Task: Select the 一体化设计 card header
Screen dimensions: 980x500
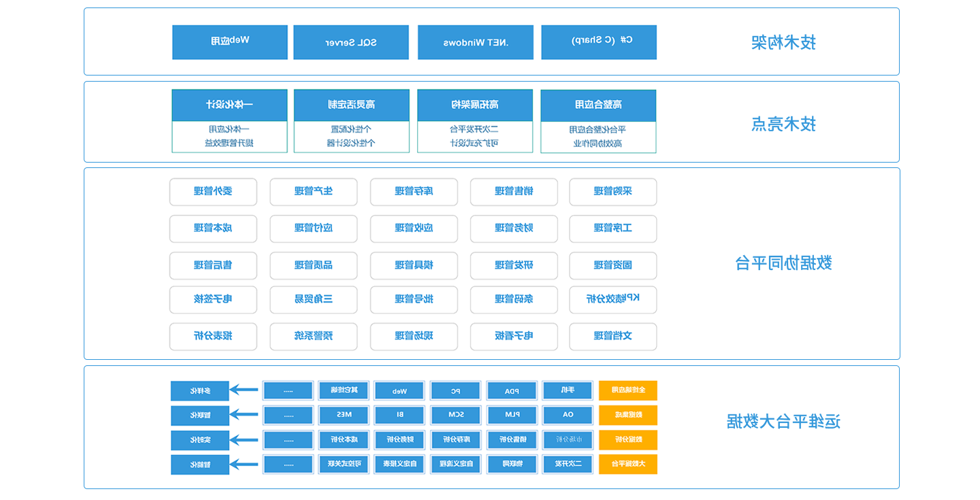Action: pyautogui.click(x=229, y=105)
